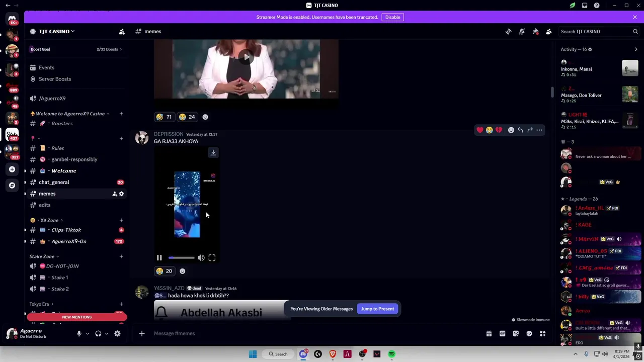
Task: Pause the playing video
Action: click(x=159, y=258)
